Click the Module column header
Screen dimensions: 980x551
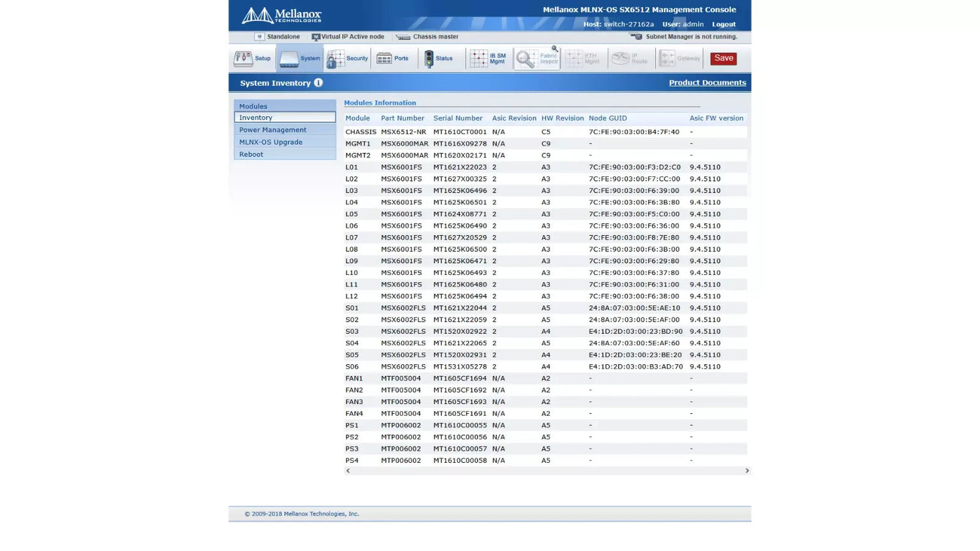[357, 118]
